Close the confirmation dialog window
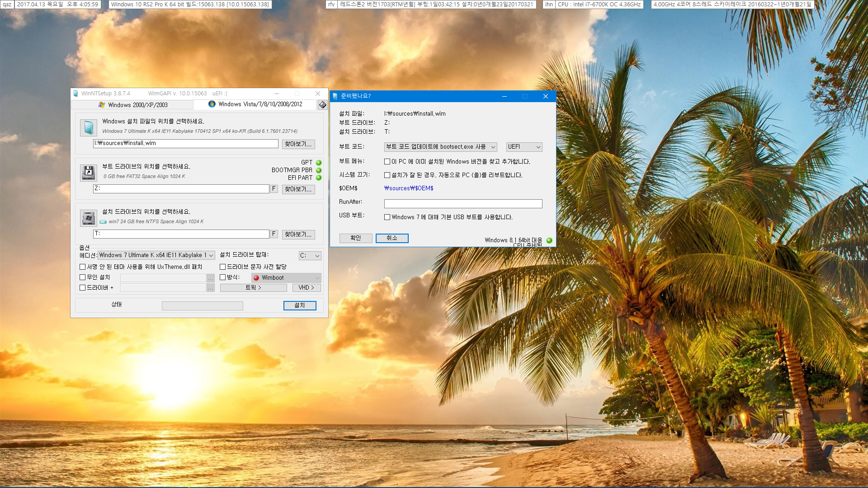This screenshot has height=488, width=868. click(x=546, y=96)
